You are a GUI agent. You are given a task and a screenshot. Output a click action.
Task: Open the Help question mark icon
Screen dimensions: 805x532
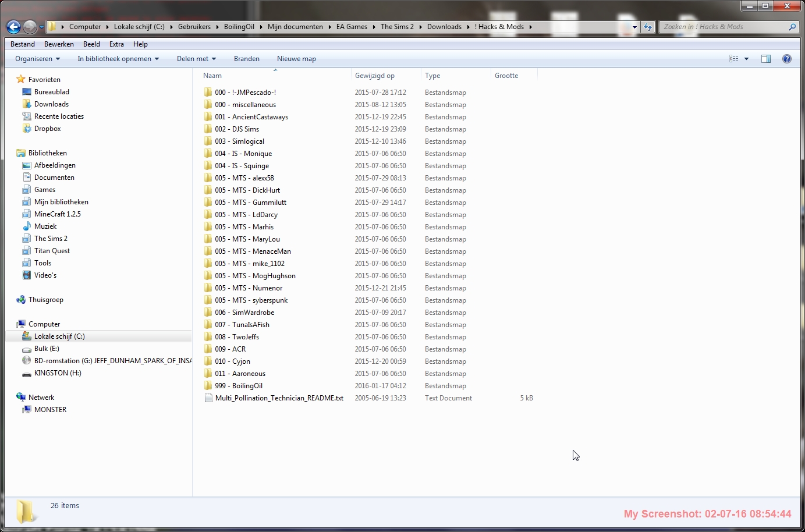click(x=786, y=59)
